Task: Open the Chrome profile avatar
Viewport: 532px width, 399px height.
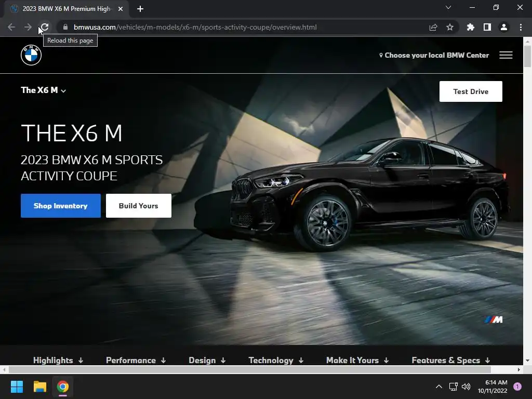Action: pos(504,27)
